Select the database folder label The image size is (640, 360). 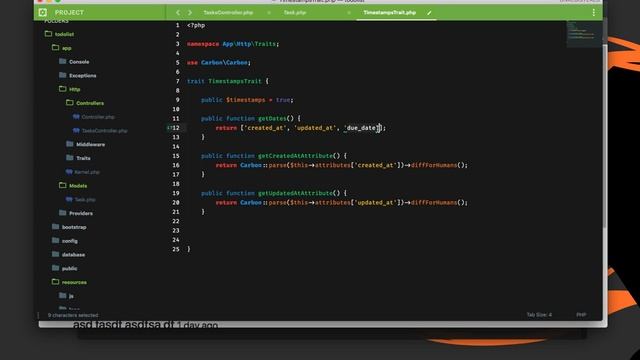point(73,255)
